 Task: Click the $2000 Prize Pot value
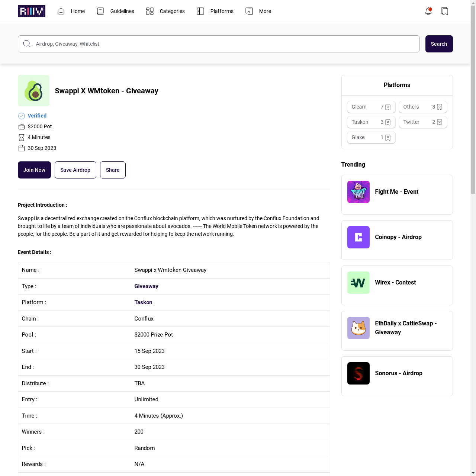coord(154,335)
